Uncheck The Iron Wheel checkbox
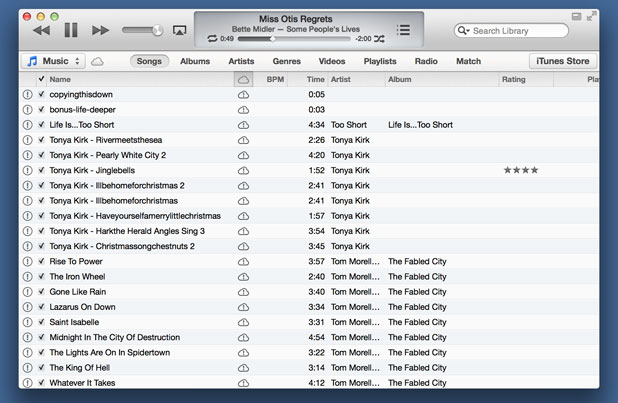618x403 pixels. point(41,276)
